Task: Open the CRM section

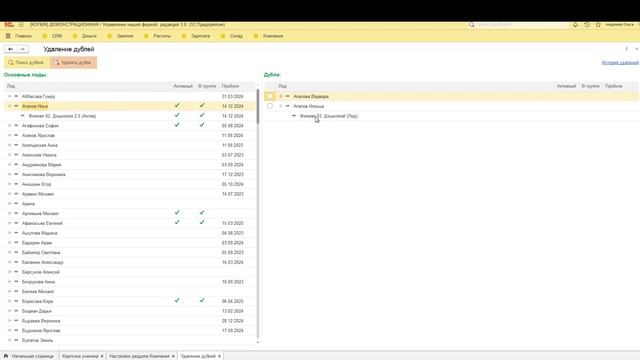Action: tap(57, 36)
